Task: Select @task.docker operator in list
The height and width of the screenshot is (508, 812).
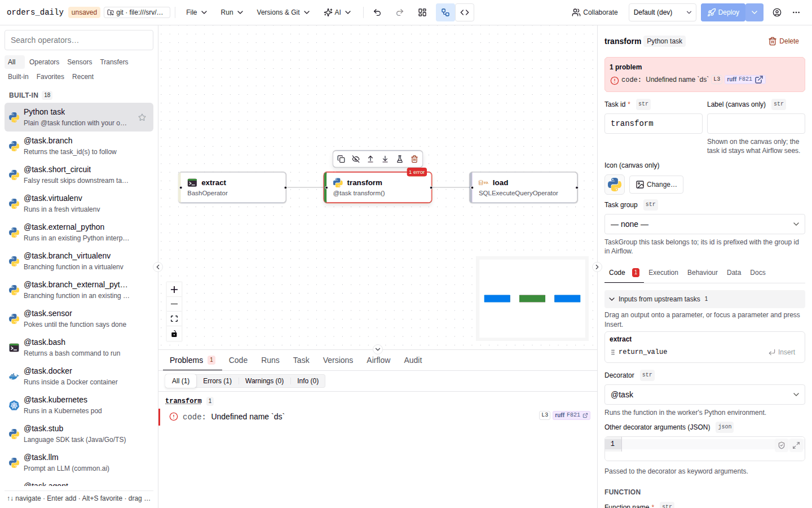Action: 79,376
